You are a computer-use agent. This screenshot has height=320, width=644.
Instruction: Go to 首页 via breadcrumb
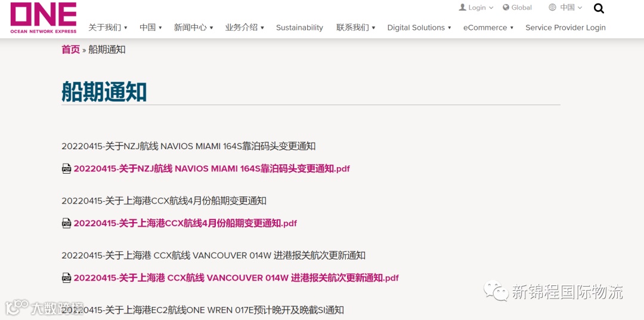(70, 50)
